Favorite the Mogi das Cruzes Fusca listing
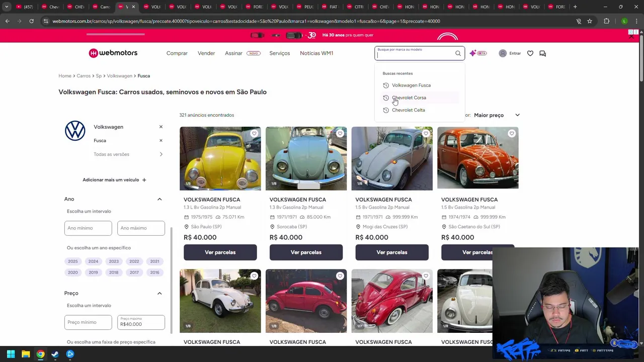 (426, 134)
